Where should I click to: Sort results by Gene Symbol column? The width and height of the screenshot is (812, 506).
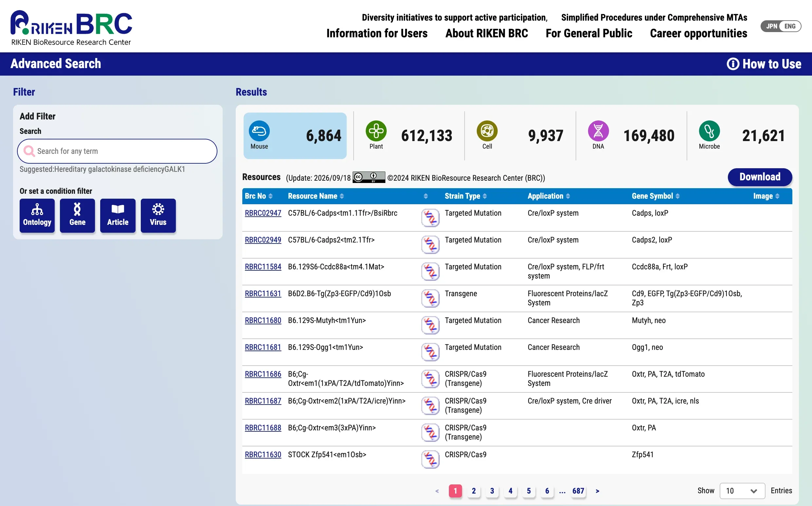[x=655, y=196]
